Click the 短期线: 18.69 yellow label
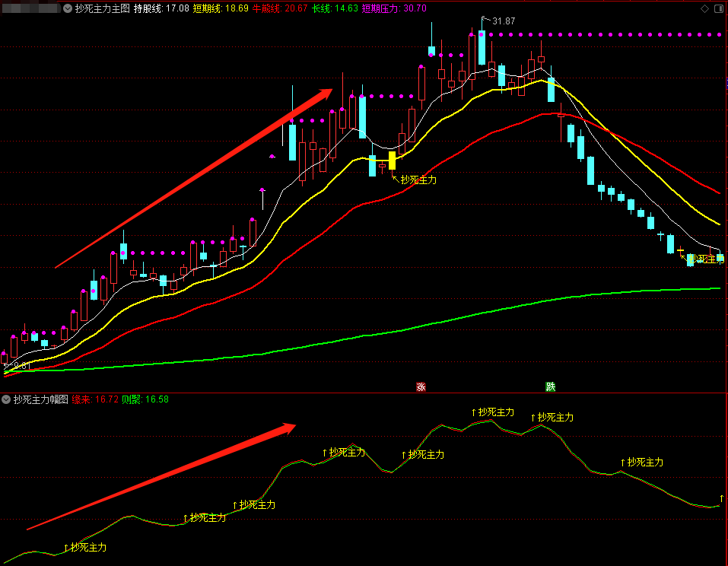 pos(221,8)
